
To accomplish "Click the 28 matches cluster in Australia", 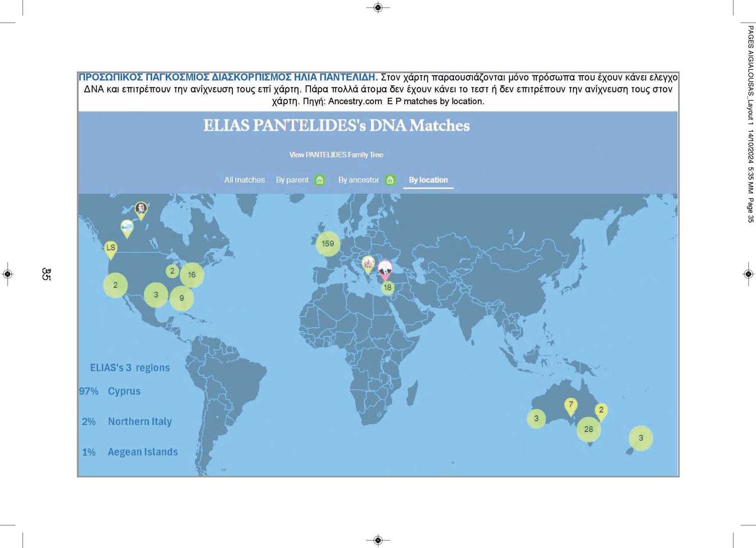I will click(588, 430).
